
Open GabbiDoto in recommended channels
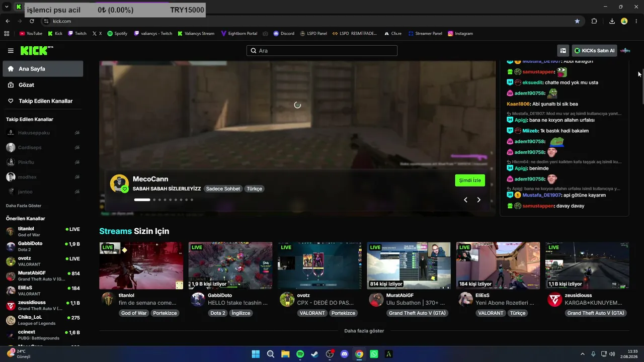[x=43, y=246]
